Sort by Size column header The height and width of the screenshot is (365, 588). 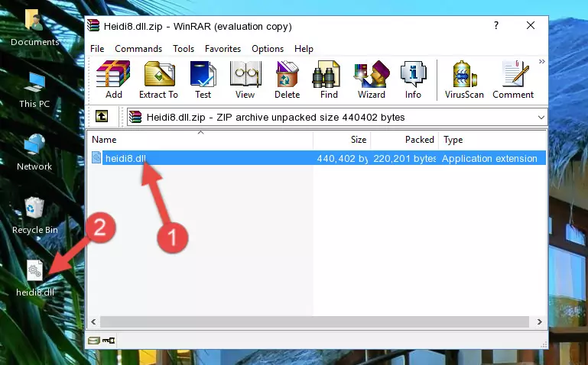click(x=342, y=139)
